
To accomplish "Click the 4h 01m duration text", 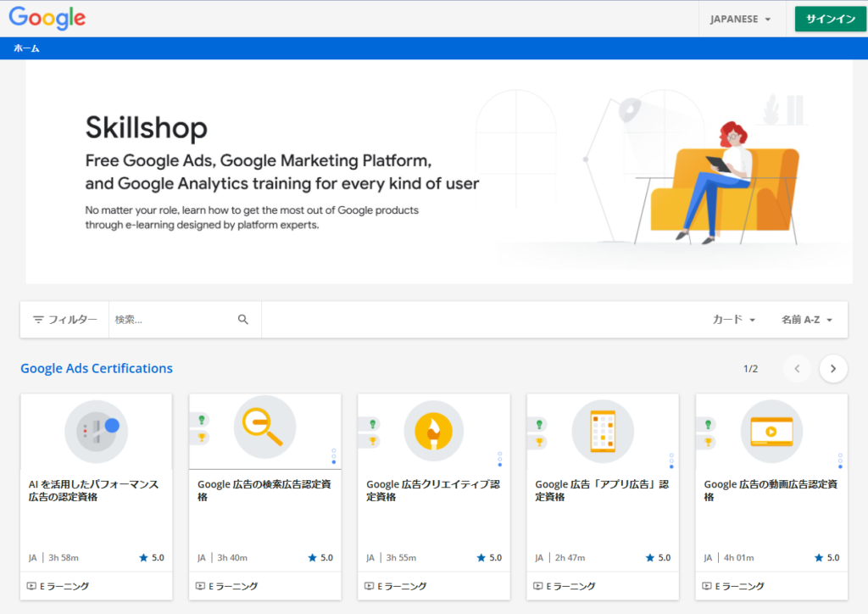I will (739, 557).
